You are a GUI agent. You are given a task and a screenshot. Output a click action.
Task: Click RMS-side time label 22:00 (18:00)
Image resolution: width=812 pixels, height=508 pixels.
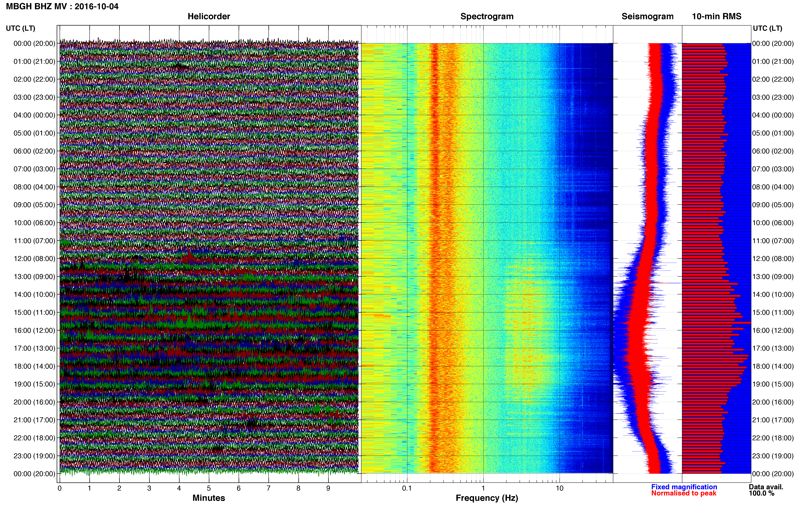point(773,438)
